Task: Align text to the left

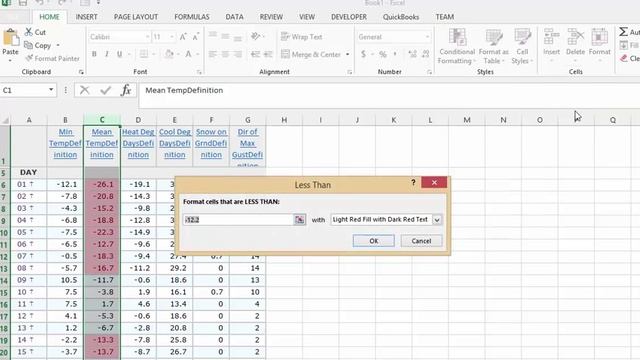Action: point(213,54)
